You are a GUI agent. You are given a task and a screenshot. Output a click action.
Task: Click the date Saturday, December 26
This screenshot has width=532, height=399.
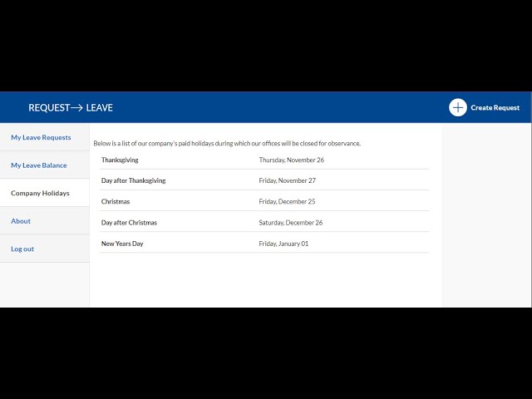[x=291, y=223]
